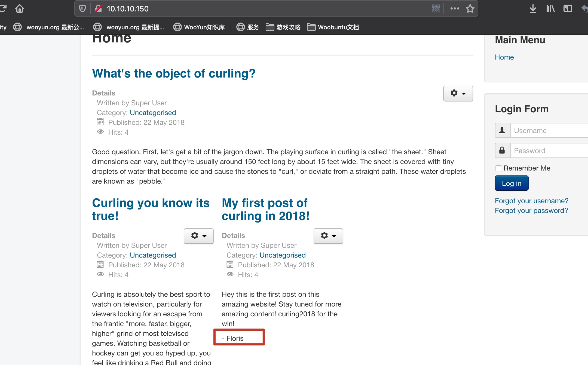
Task: Bookmark this page with star icon
Action: [470, 9]
